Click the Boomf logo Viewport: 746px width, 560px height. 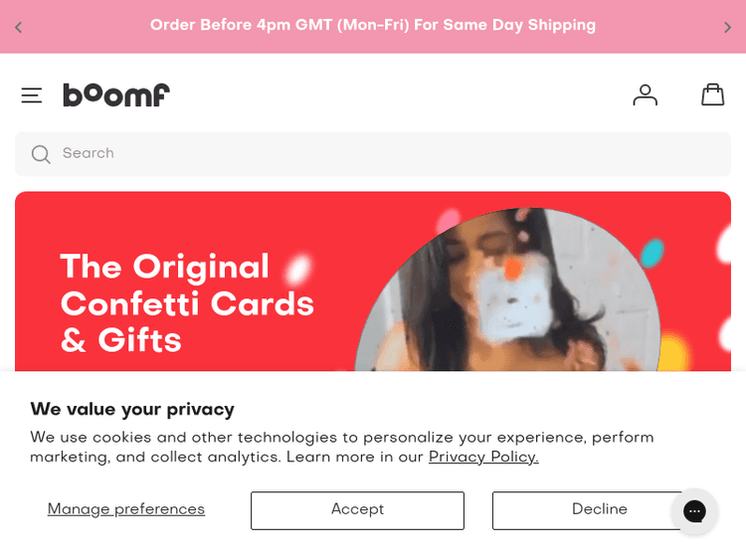116,94
